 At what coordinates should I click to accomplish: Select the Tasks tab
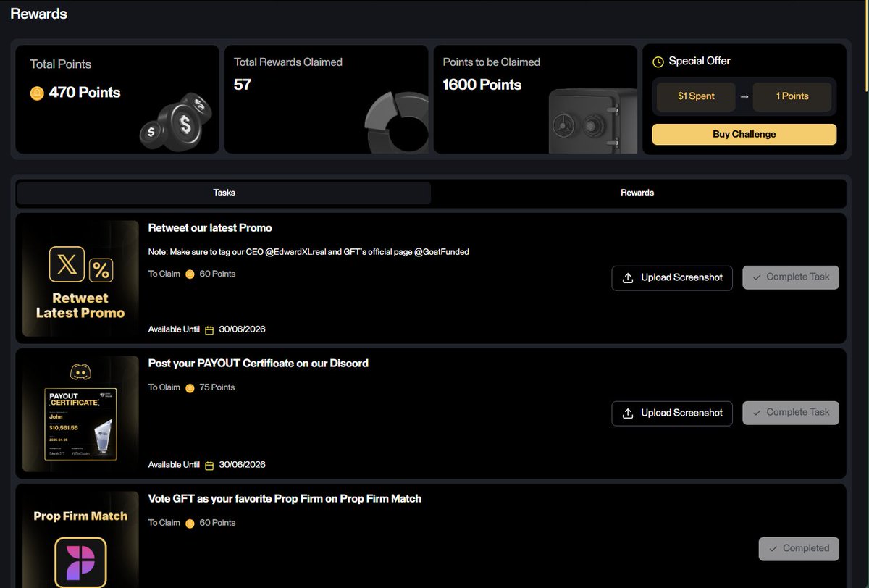coord(224,193)
